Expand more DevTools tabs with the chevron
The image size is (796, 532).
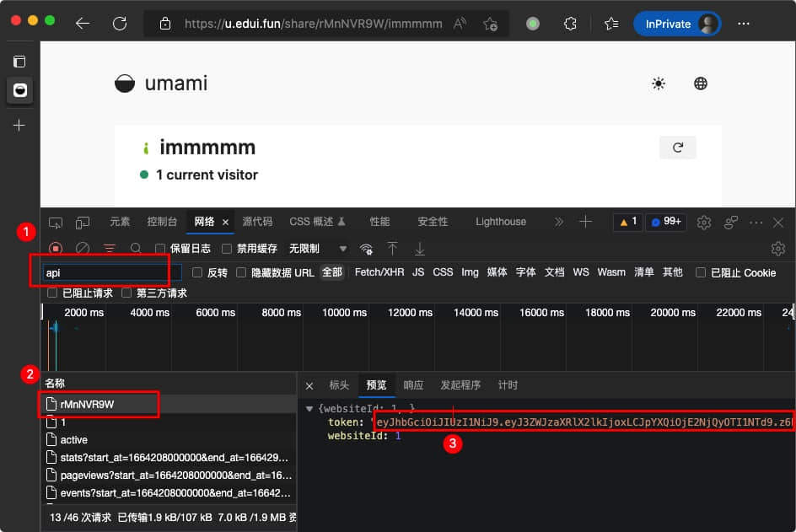click(x=558, y=222)
